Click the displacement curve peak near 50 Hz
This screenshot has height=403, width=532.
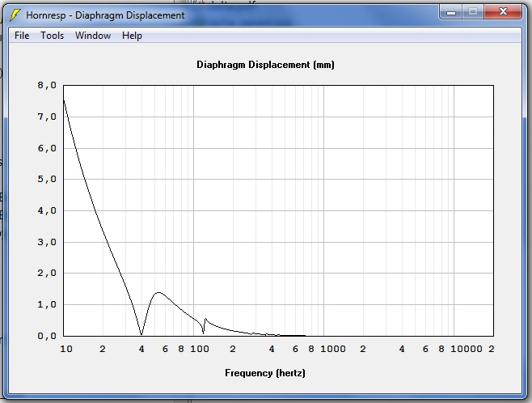158,292
